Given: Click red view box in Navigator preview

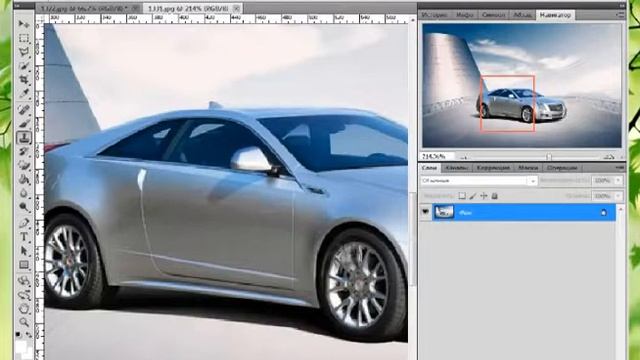Looking at the screenshot, I should [x=507, y=103].
